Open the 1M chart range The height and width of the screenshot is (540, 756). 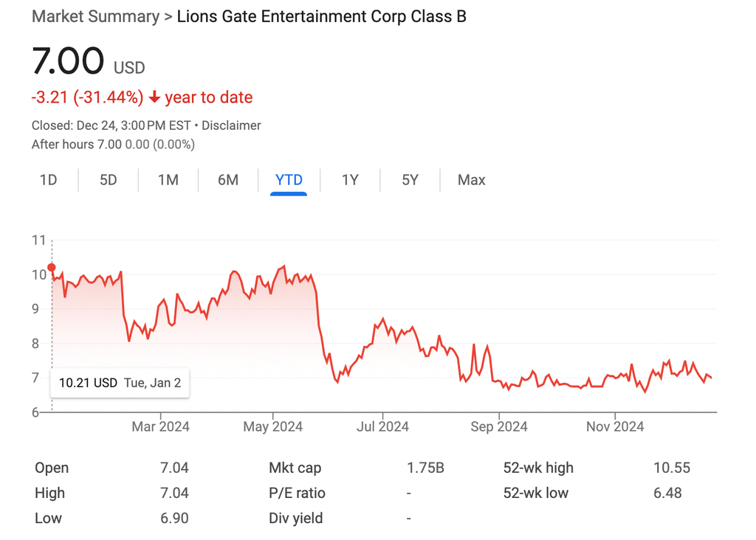[x=168, y=180]
